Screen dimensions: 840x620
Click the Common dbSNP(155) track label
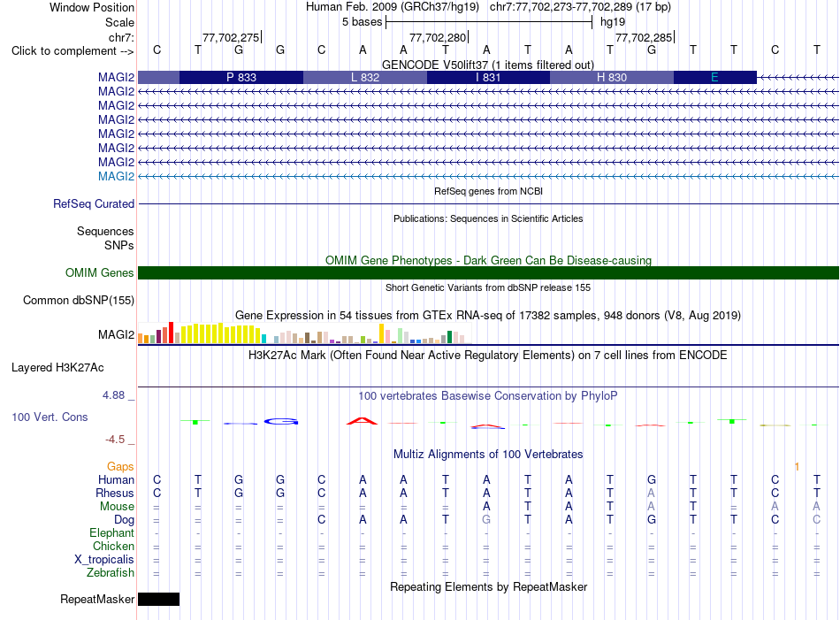[78, 300]
